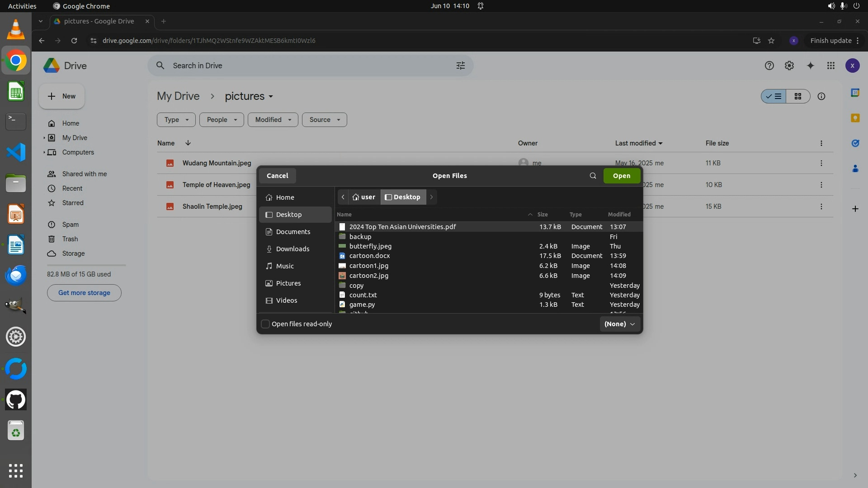The width and height of the screenshot is (868, 488).
Task: Click the view details info icon
Action: pos(821,96)
